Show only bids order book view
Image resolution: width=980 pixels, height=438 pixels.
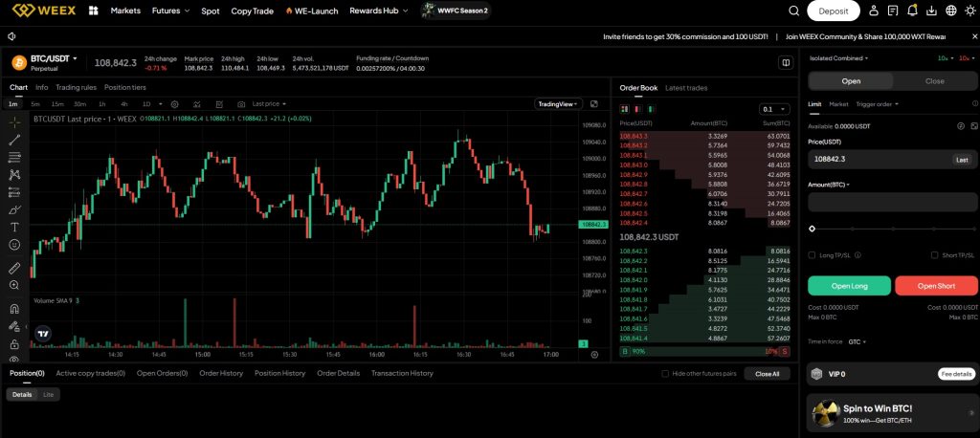651,109
